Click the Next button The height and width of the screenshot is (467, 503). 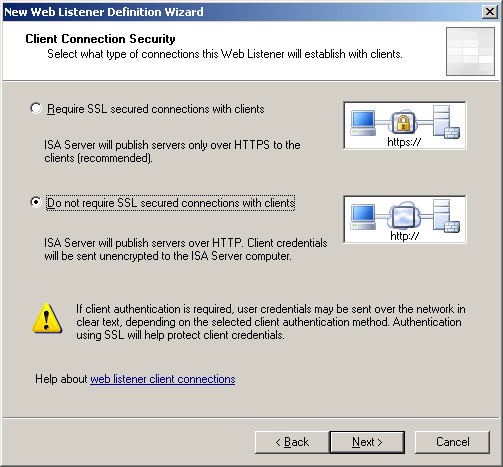coord(367,442)
